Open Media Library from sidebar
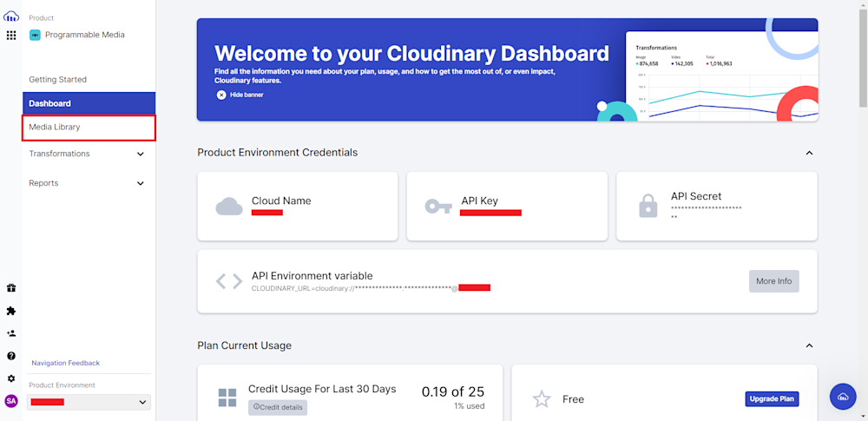The height and width of the screenshot is (421, 868). click(x=89, y=128)
